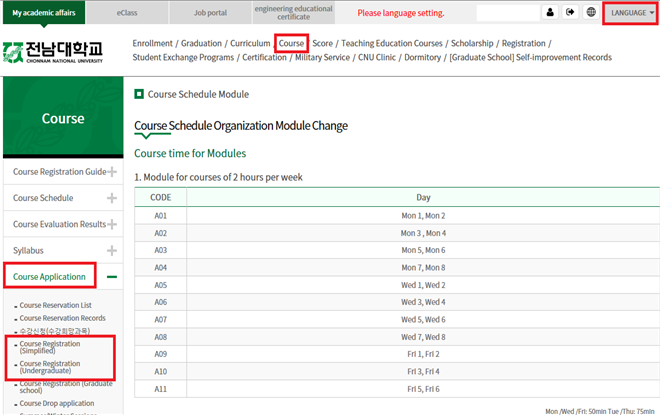Click the 'Mon 1, Mon 2' cell

point(423,216)
